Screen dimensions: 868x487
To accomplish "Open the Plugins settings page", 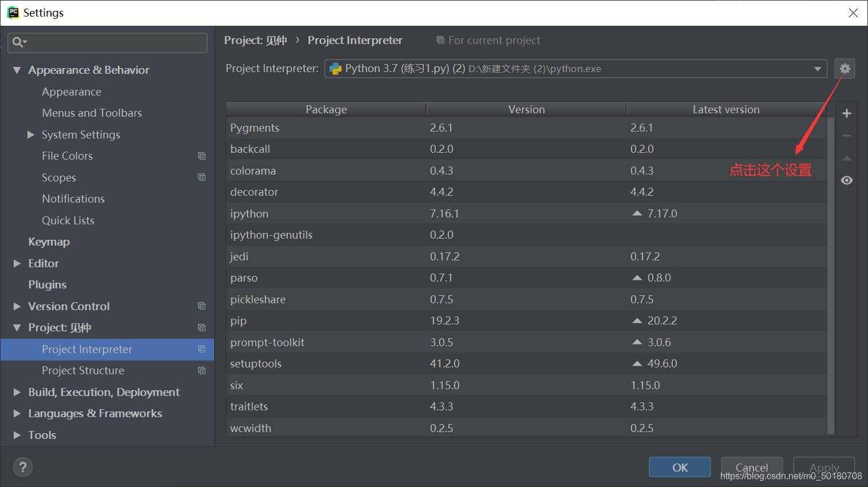I will click(48, 284).
